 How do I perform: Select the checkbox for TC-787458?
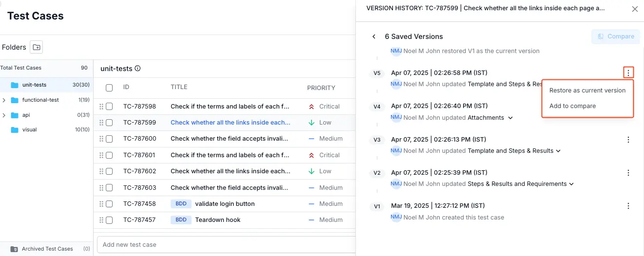pyautogui.click(x=109, y=204)
